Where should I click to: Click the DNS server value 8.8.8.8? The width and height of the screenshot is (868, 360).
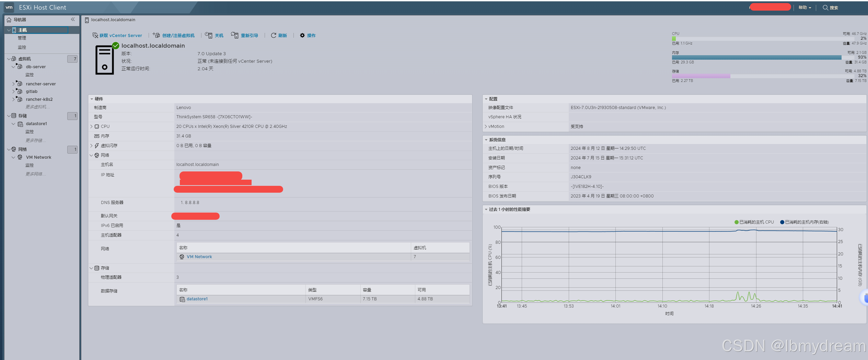[192, 203]
